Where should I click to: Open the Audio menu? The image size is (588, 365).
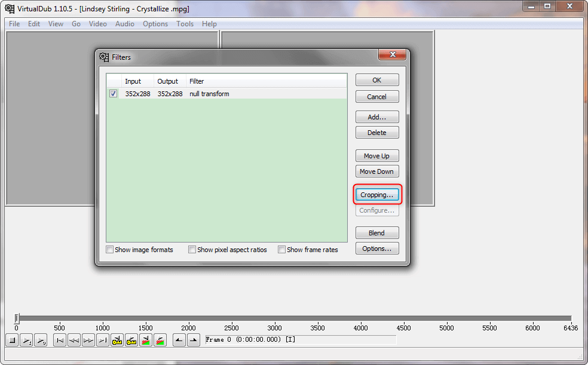[124, 24]
